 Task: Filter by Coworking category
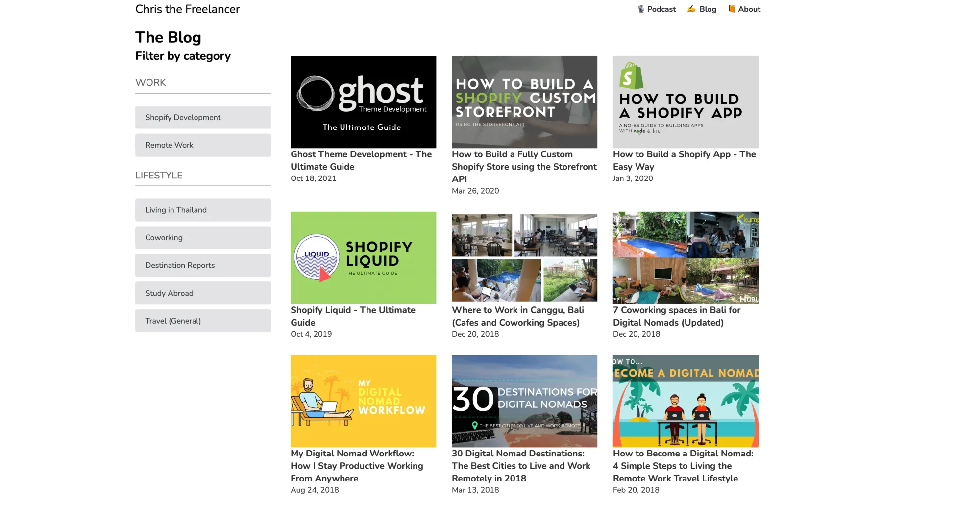[x=203, y=237]
